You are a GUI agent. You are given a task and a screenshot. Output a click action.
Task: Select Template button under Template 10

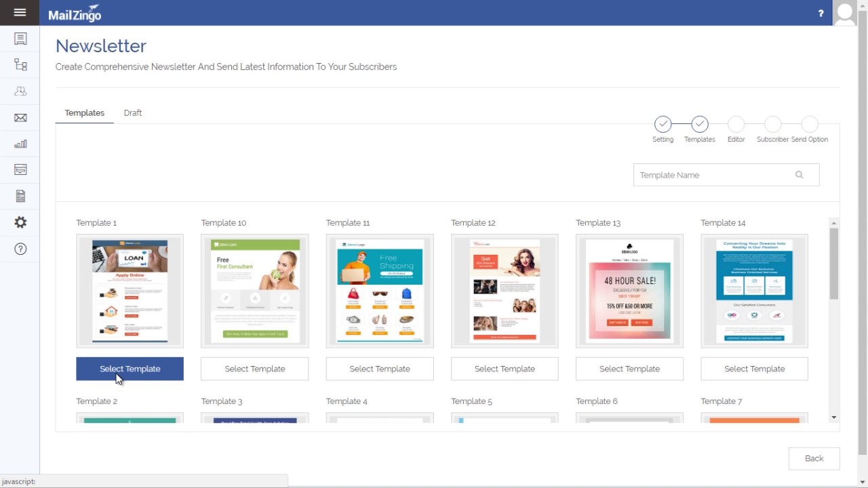coord(255,369)
